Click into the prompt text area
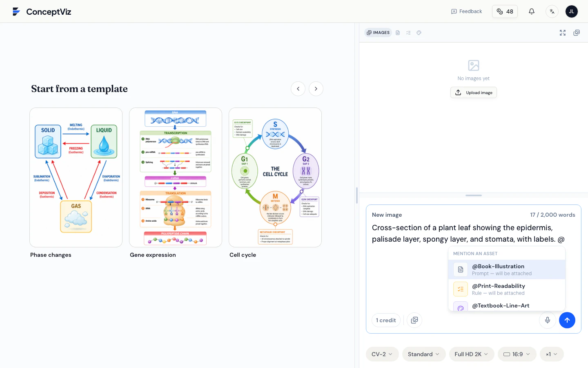Viewport: 588px width, 368px height. click(x=474, y=233)
